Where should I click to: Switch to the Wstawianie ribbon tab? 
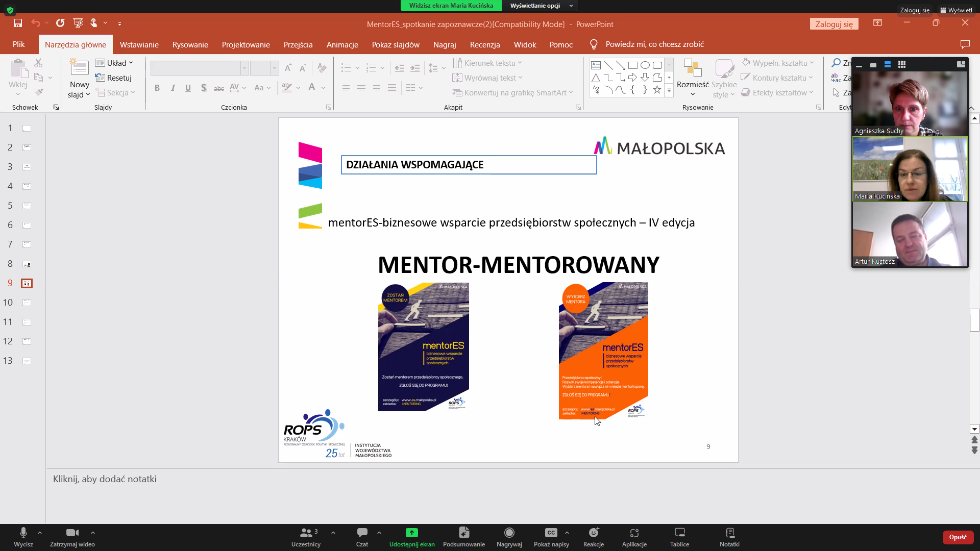pyautogui.click(x=139, y=45)
